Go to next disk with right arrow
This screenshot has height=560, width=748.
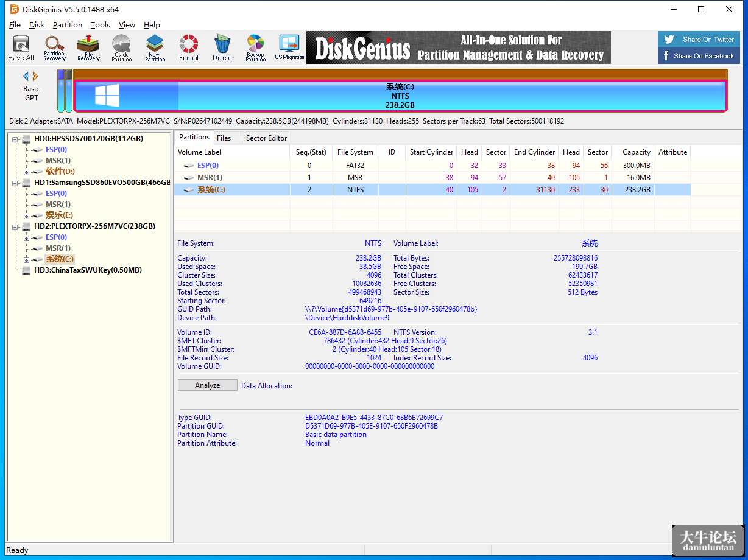click(x=35, y=76)
